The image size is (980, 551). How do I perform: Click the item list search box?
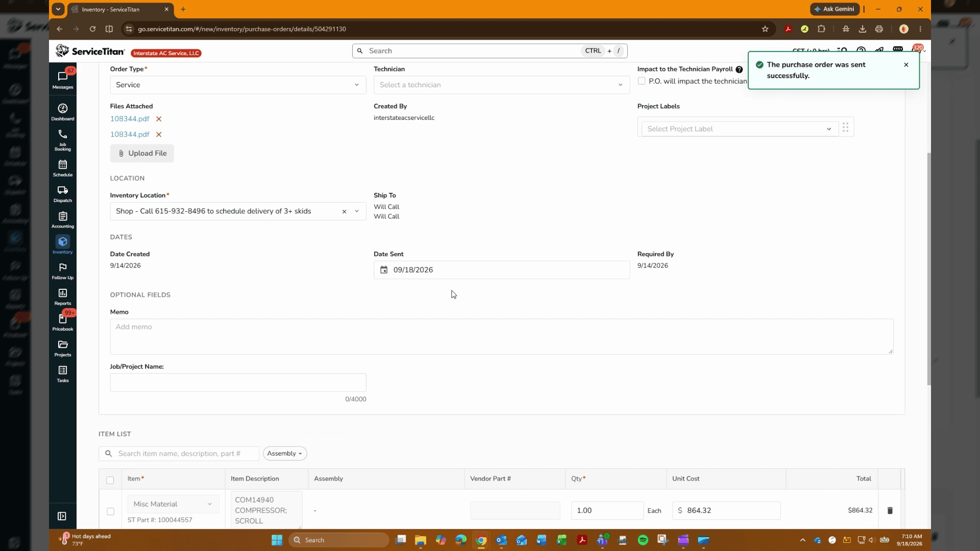tap(179, 454)
